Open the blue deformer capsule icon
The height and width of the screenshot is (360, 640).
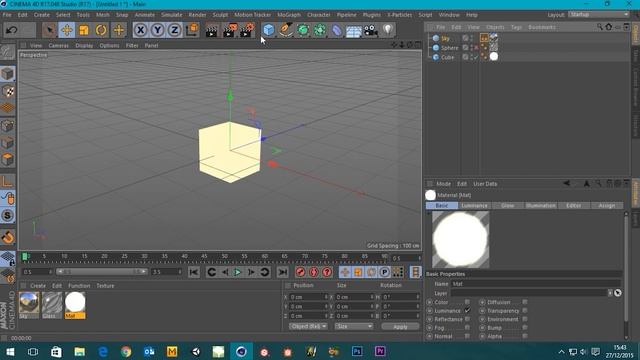click(x=337, y=30)
